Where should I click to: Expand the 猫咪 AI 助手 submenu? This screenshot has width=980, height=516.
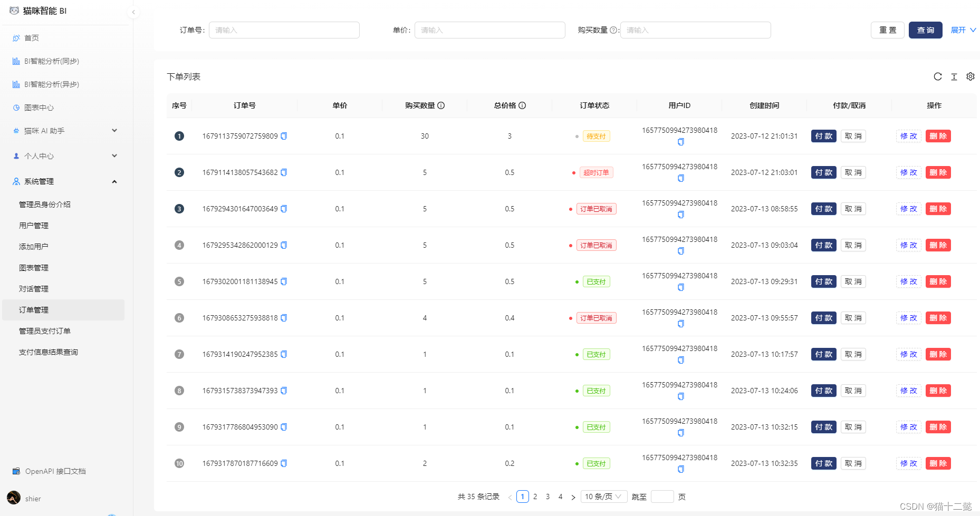[63, 131]
